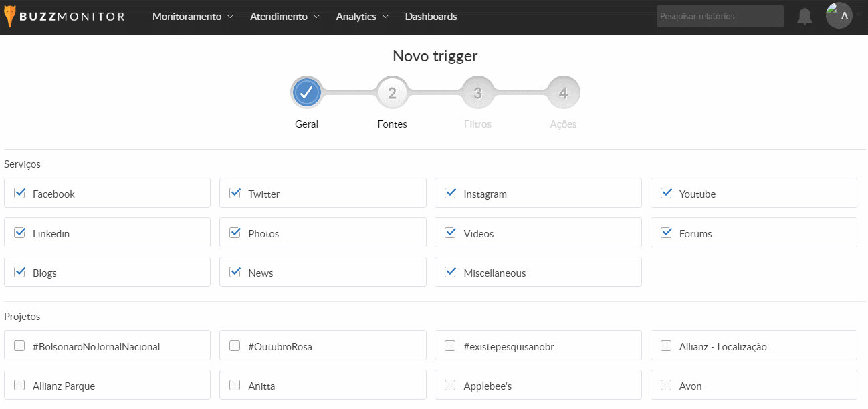
Task: Enable the Anitta project checkbox
Action: point(235,386)
